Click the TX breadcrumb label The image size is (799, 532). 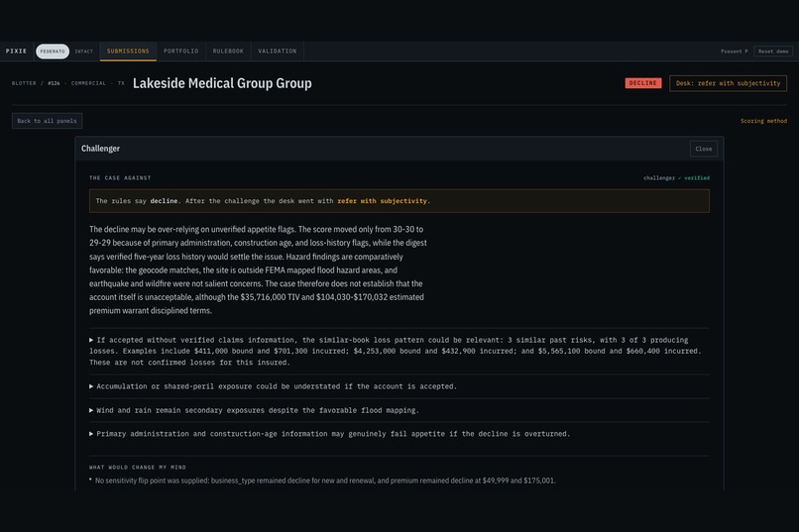[121, 83]
